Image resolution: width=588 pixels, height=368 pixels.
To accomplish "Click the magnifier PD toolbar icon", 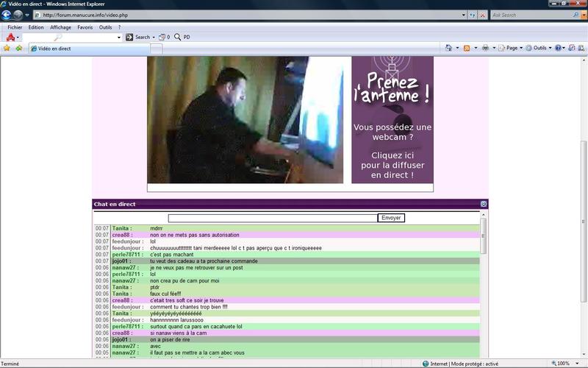I will pyautogui.click(x=178, y=37).
